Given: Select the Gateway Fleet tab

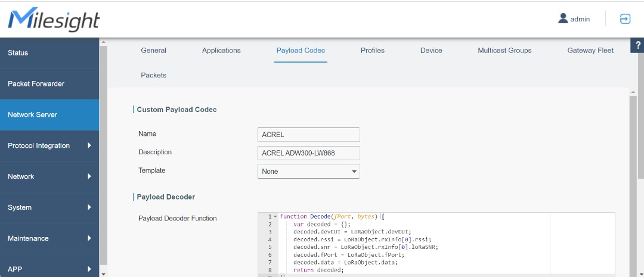Looking at the screenshot, I should tap(590, 51).
